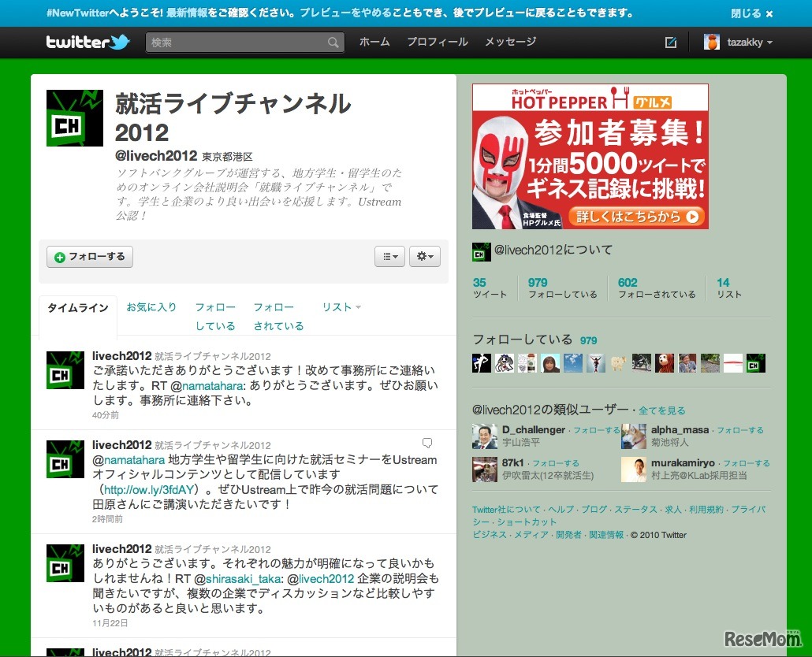
Task: Open the メッセージ menu item
Action: tap(510, 43)
